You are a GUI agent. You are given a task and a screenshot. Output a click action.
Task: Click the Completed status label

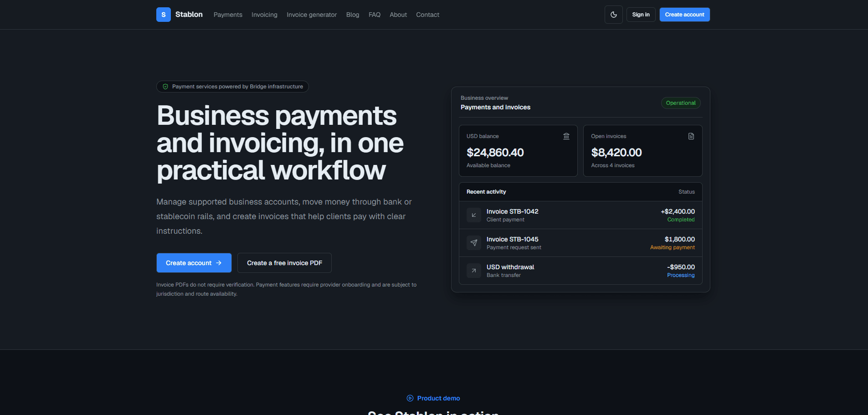(x=681, y=220)
